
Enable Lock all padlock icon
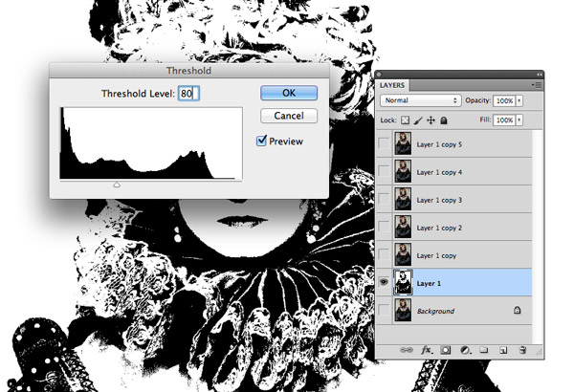[x=444, y=120]
